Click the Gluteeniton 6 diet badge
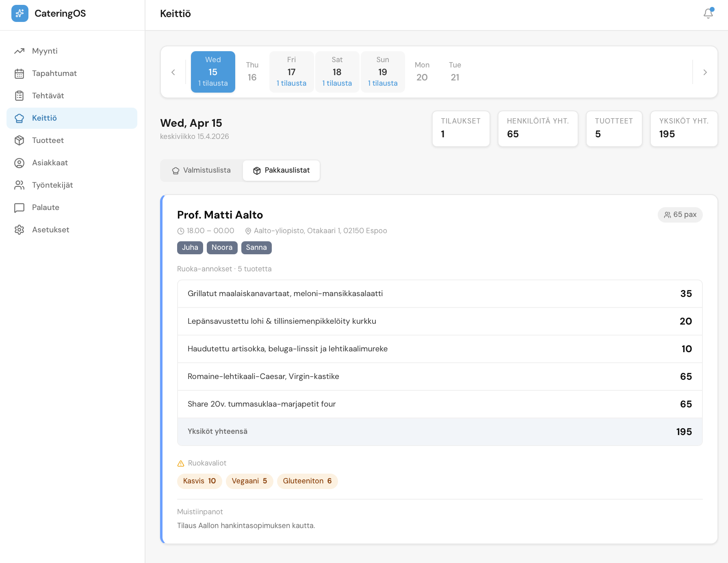 coord(307,481)
